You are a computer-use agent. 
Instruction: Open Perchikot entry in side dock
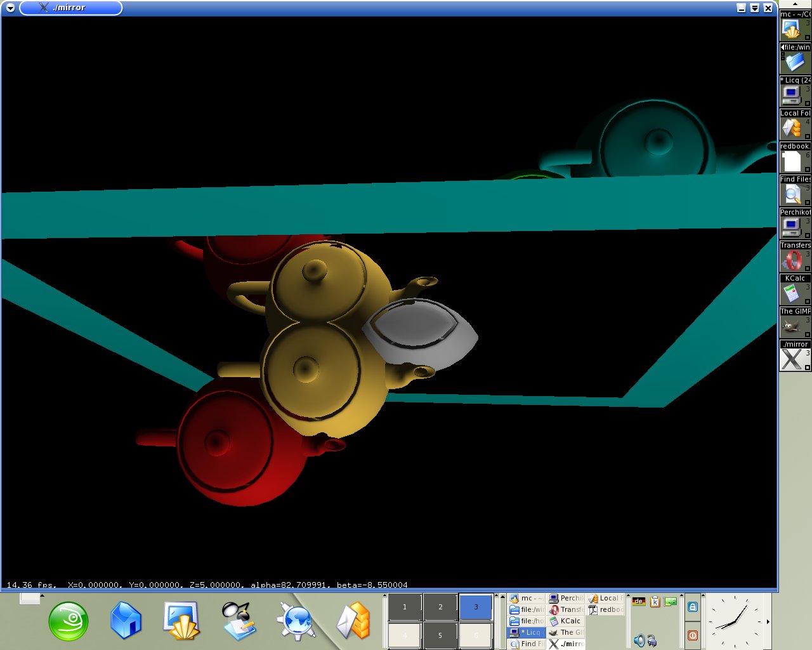pyautogui.click(x=795, y=223)
